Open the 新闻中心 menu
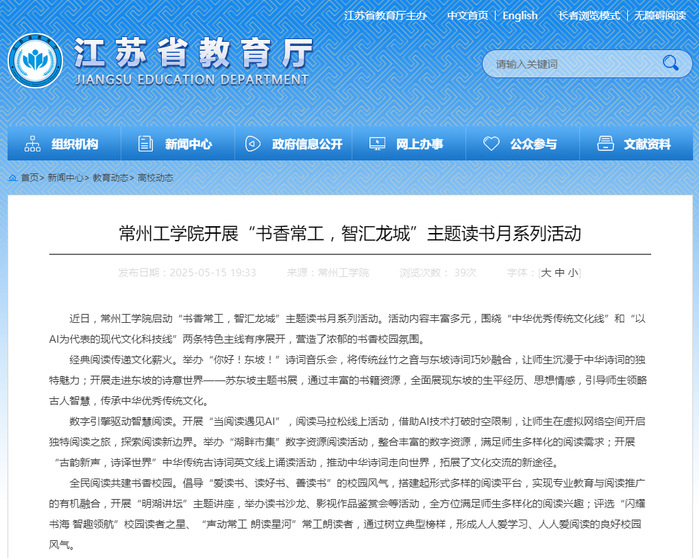Viewport: 699px width, 558px height. pos(178,144)
